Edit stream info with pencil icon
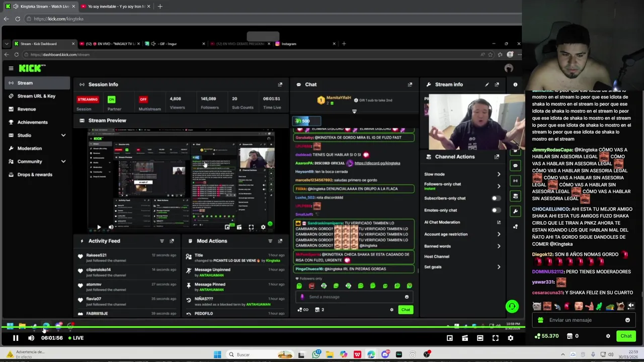Image resolution: width=644 pixels, height=362 pixels. 487,84
